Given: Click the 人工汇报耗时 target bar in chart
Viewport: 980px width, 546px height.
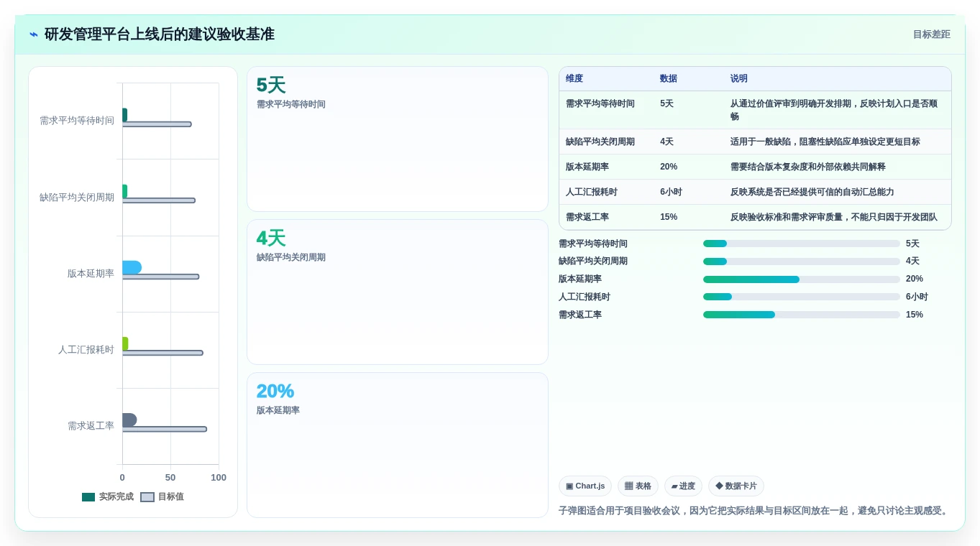Looking at the screenshot, I should pos(162,353).
